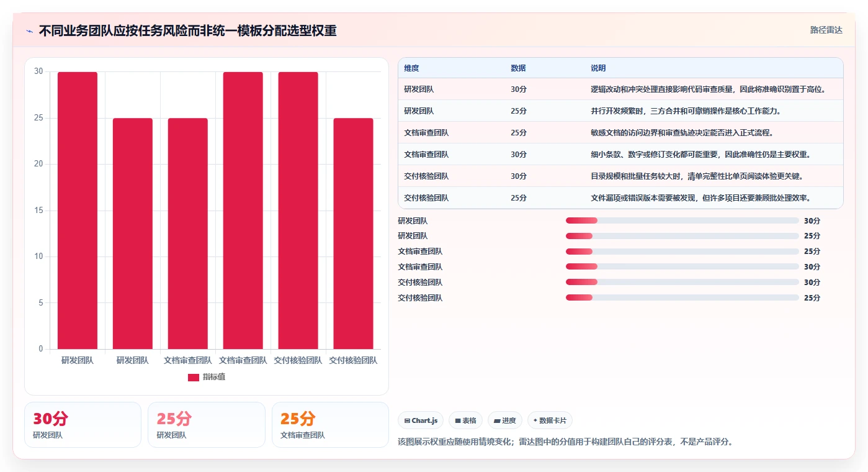Click the 文档审查团队 25分 progress bar

682,252
